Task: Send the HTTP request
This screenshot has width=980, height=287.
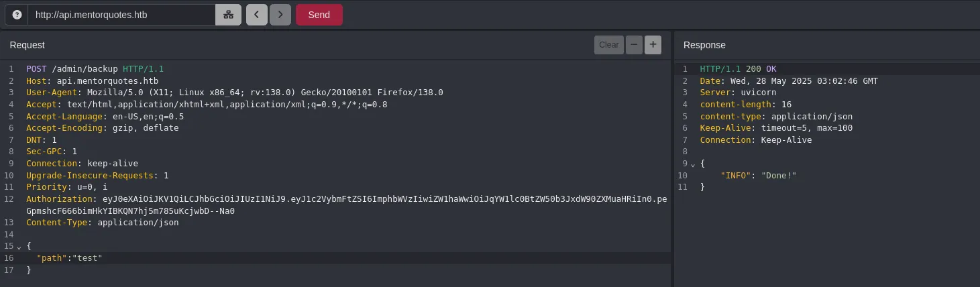Action: point(319,15)
